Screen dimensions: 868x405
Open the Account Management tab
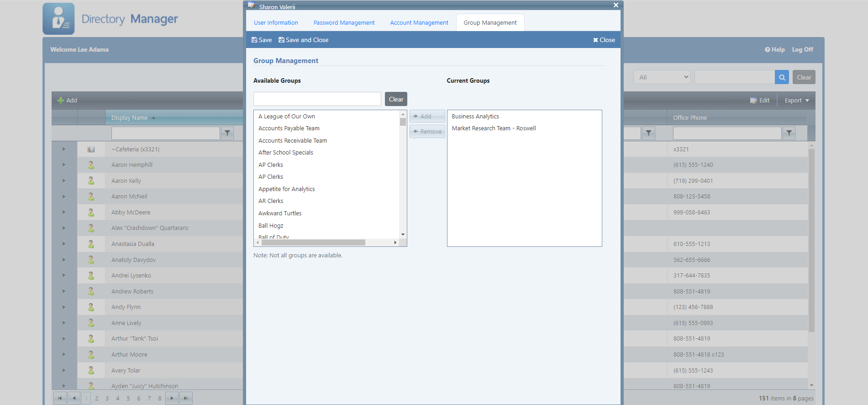click(x=419, y=22)
